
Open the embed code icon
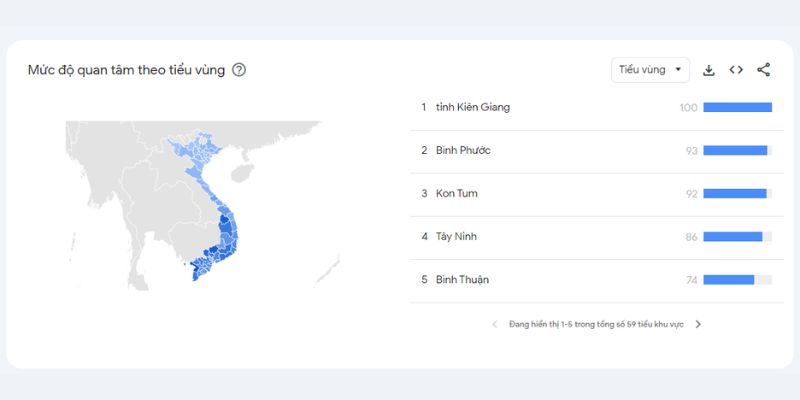736,70
